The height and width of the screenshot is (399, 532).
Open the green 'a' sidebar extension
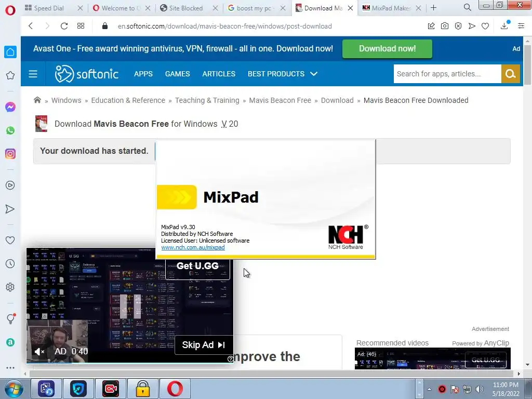click(10, 342)
